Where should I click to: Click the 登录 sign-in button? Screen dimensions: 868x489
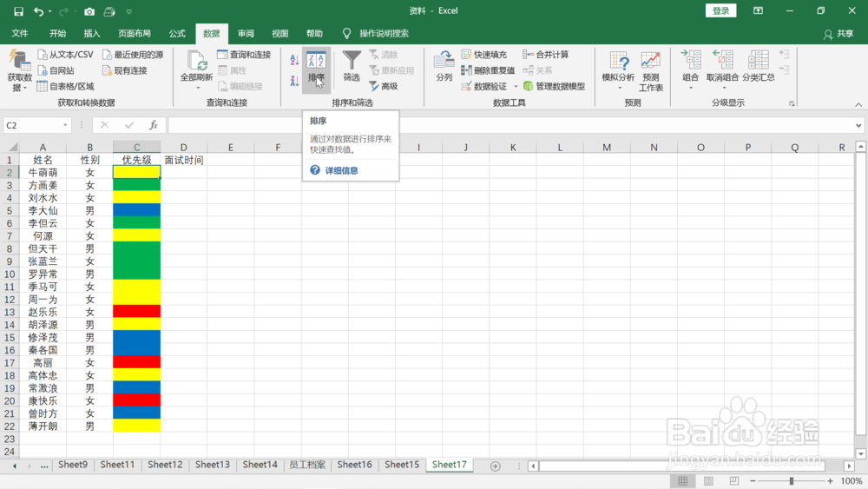click(x=720, y=10)
